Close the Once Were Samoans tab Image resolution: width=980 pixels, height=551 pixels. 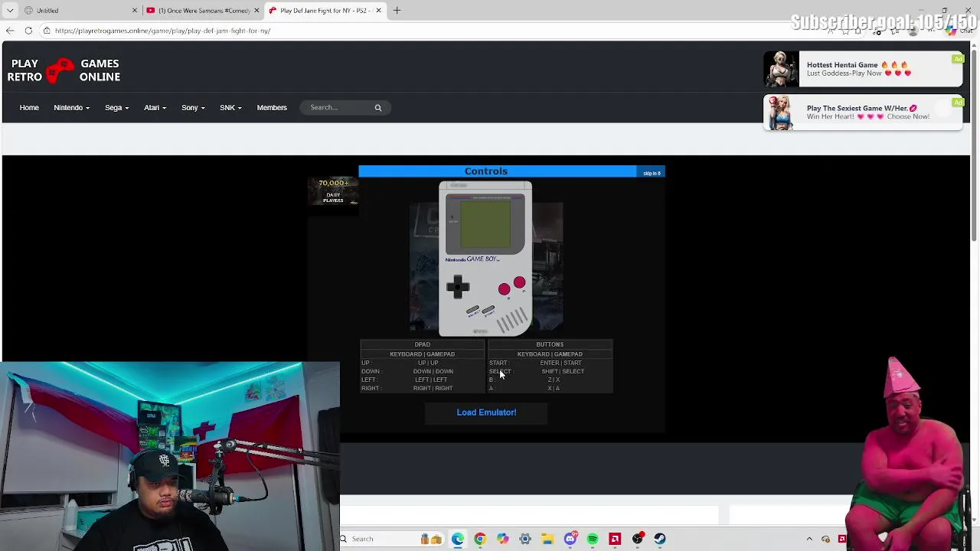click(256, 10)
